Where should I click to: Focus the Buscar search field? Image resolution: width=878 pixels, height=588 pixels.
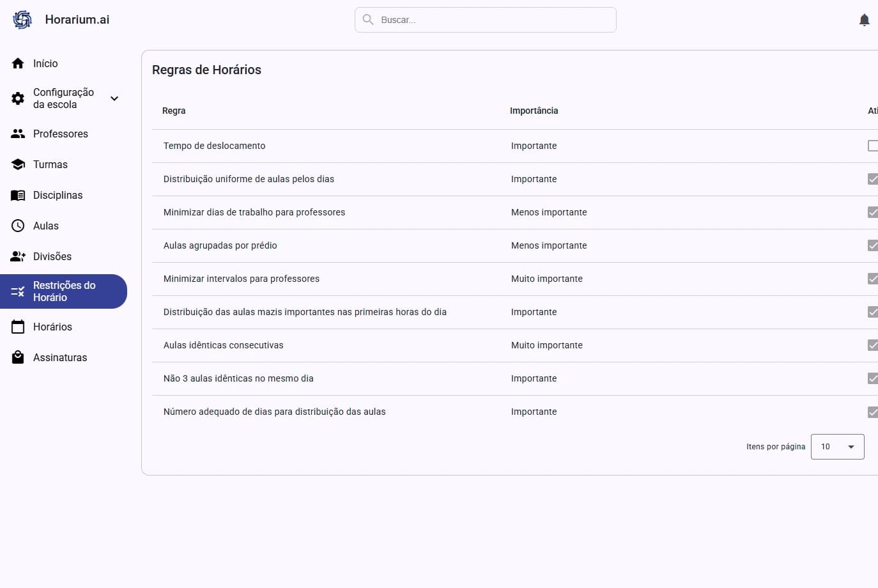(492, 20)
